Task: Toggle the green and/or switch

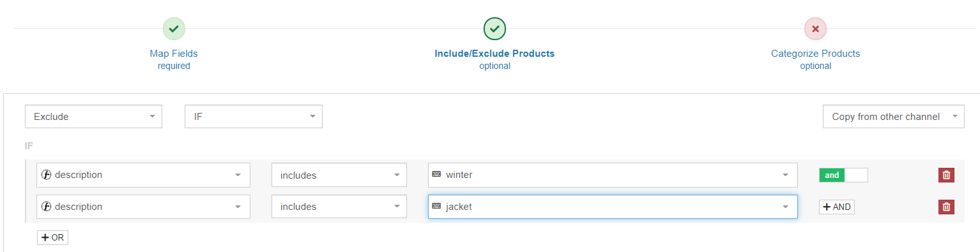Action: click(x=843, y=175)
